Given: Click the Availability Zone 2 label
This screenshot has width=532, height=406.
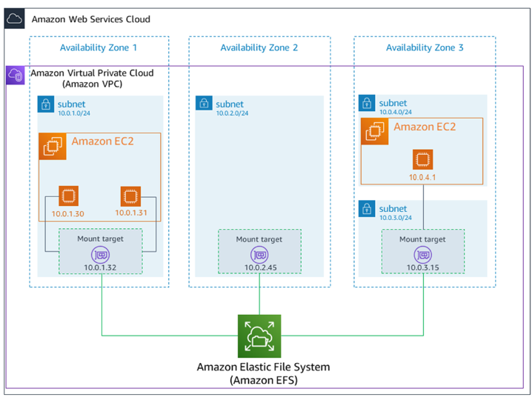Looking at the screenshot, I should 259,48.
